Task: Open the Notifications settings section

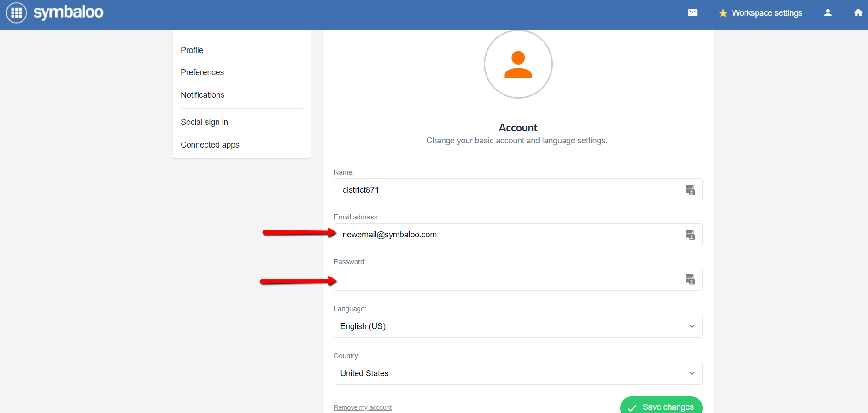Action: click(x=202, y=95)
